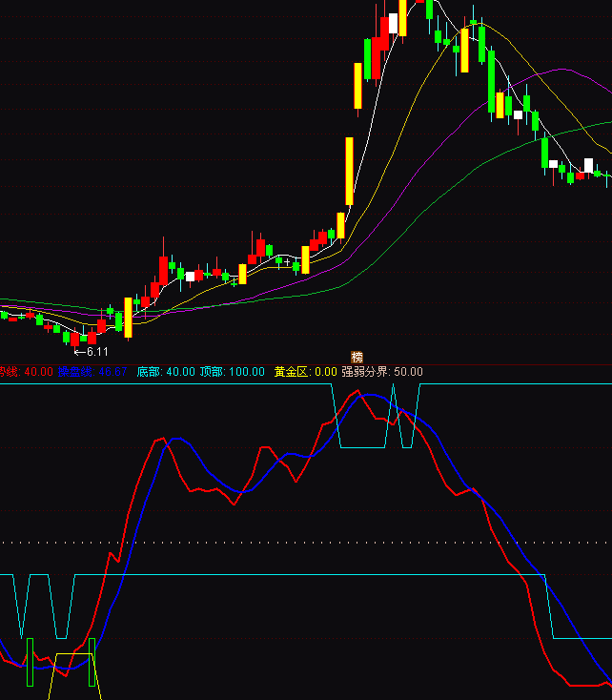Select the 顶部: 100.00 indicator label

pos(232,372)
